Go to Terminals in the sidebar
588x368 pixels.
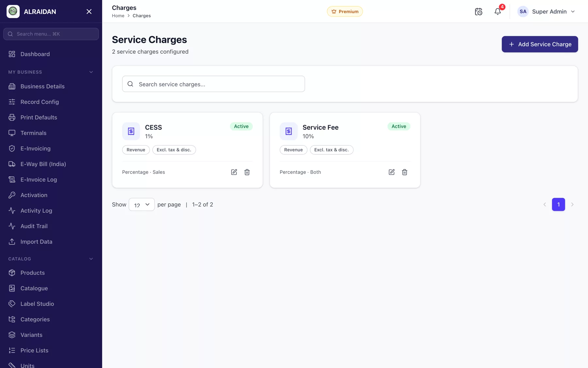click(51, 133)
